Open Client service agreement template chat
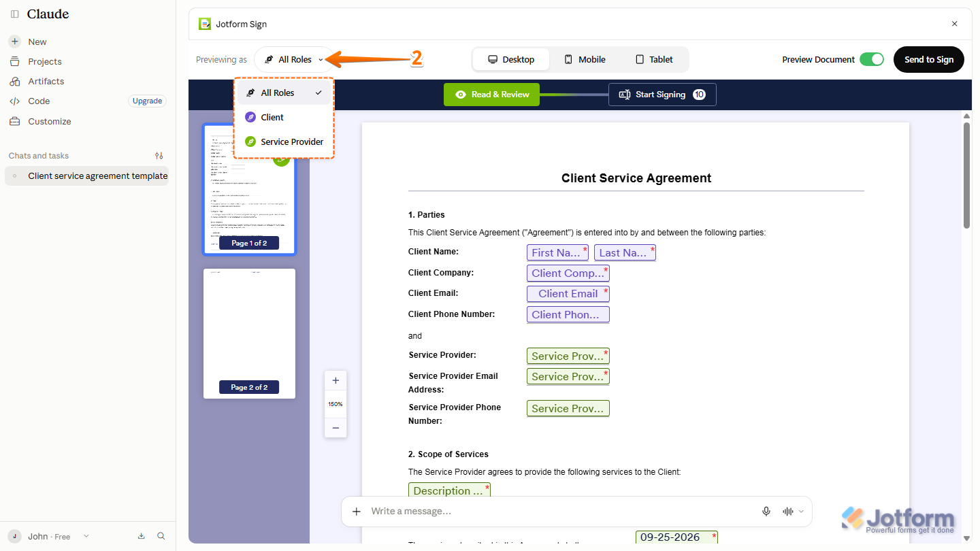980x551 pixels. [87, 176]
